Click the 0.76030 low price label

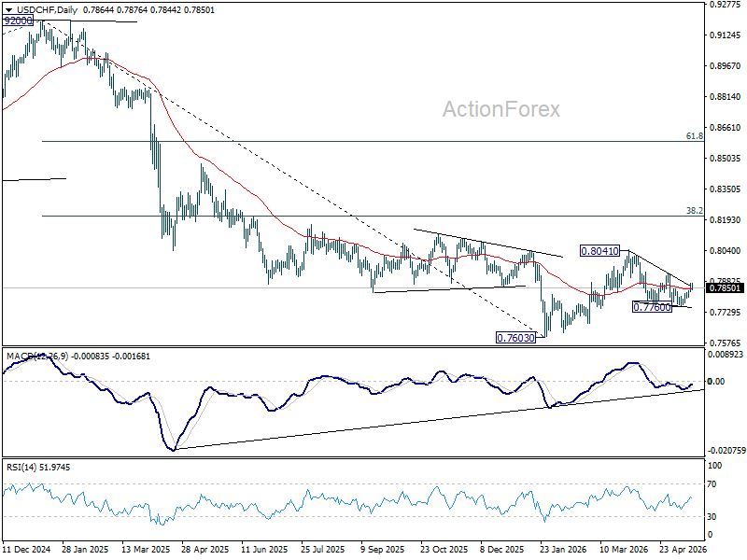tap(515, 338)
